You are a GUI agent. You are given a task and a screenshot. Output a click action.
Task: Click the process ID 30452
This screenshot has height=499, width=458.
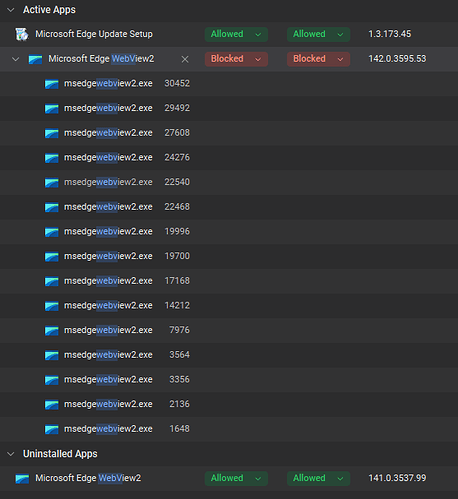(x=177, y=83)
